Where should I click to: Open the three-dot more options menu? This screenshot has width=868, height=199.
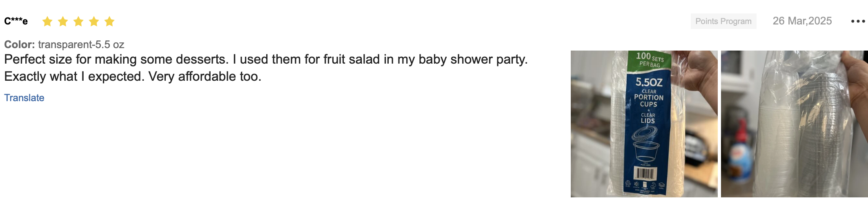(x=858, y=21)
